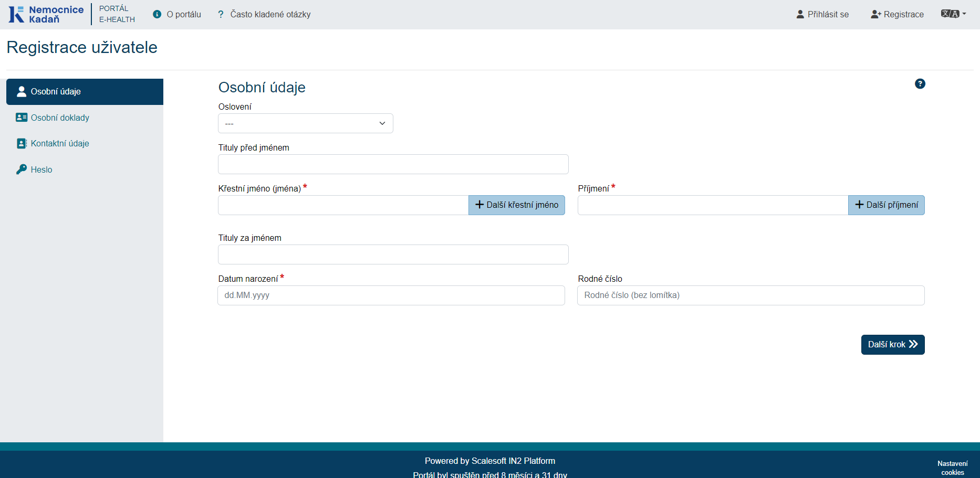
Task: Select the Osobní údaje sidebar tab
Action: coord(85,92)
